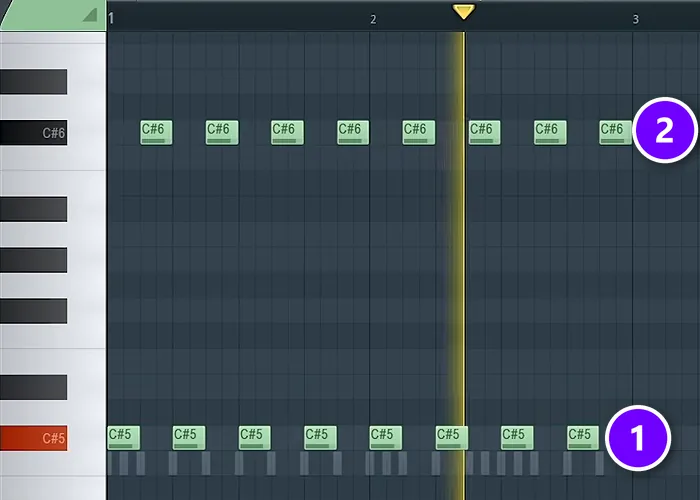Click the small triangle in the green corner panel

tap(91, 15)
